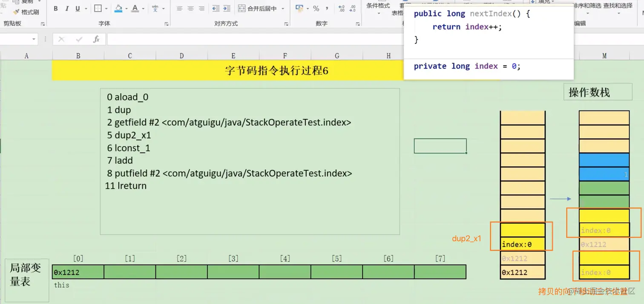Screen dimensions: 644x304
Task: Open 查找和选择 find and select
Action: 618,6
